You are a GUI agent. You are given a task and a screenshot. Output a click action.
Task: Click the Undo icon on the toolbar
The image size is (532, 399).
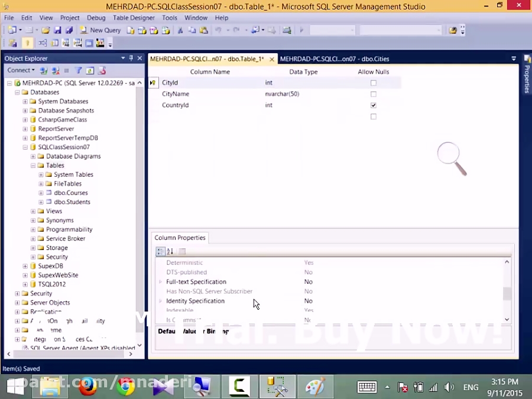click(219, 30)
